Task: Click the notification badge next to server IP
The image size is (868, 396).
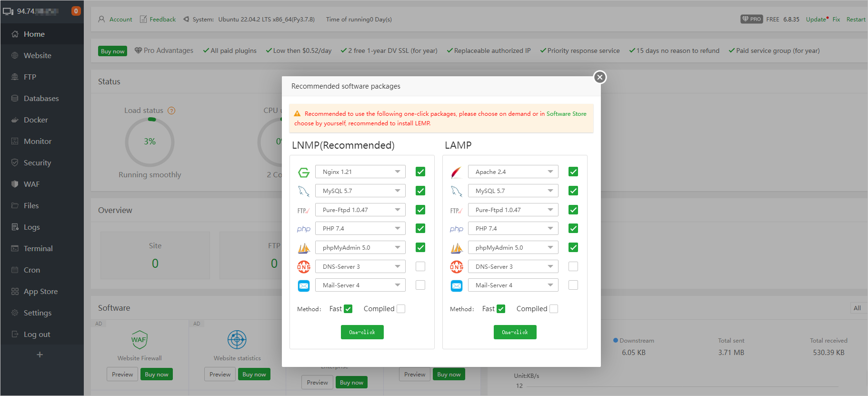Action: 76,11
